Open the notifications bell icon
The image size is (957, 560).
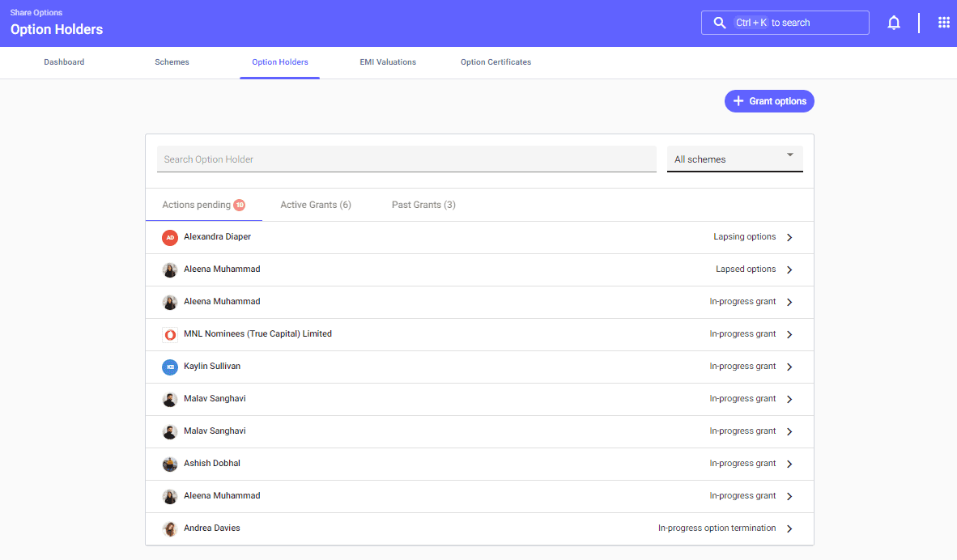(894, 22)
